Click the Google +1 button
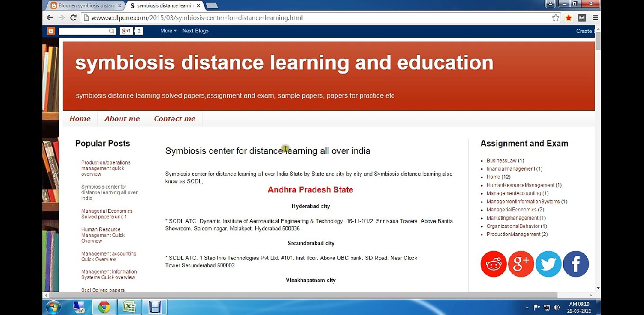 click(x=126, y=31)
